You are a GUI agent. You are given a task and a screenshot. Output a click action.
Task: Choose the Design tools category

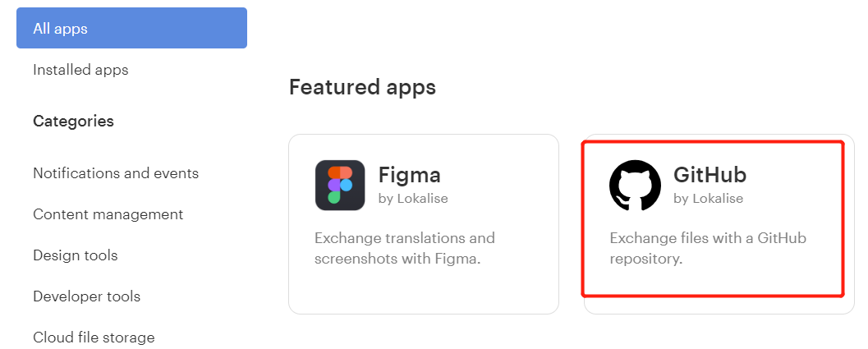[76, 255]
